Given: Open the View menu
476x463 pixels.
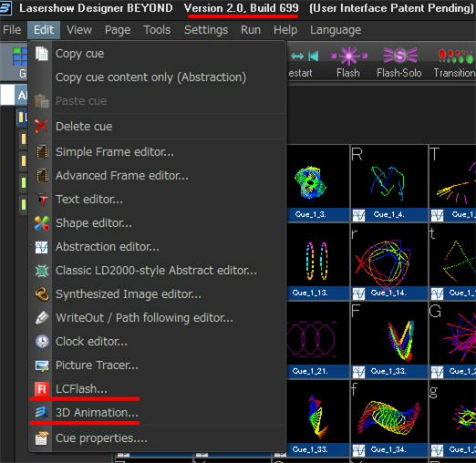Looking at the screenshot, I should click(79, 30).
